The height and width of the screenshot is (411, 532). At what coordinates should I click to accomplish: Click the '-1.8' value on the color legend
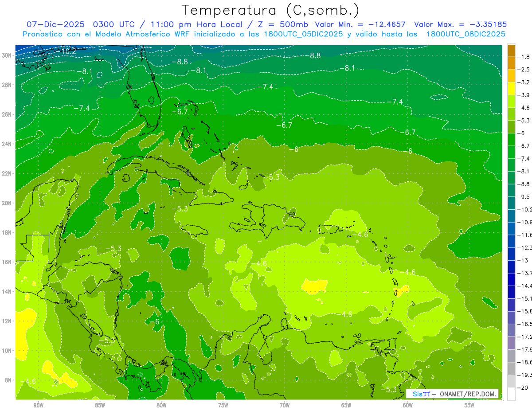tap(524, 57)
